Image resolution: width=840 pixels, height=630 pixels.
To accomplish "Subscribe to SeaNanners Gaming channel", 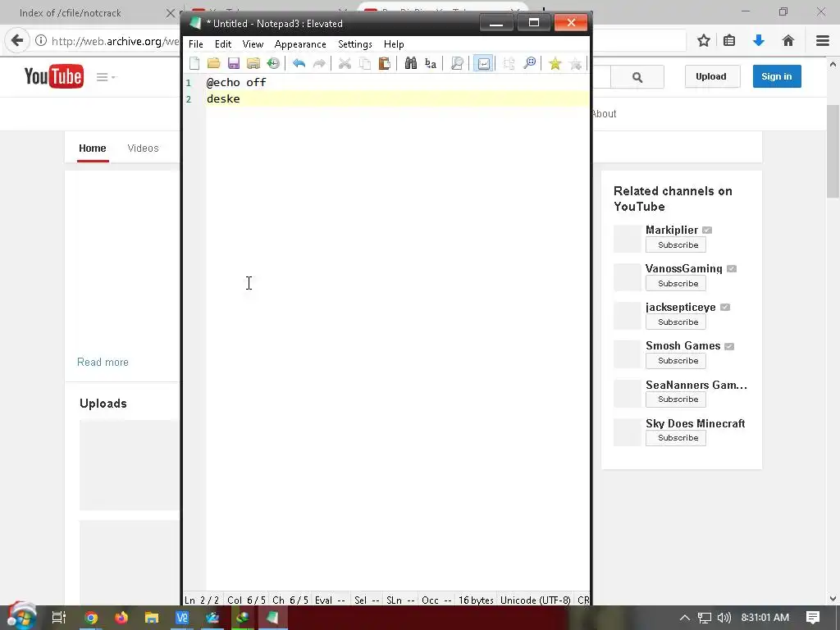I will click(x=676, y=399).
